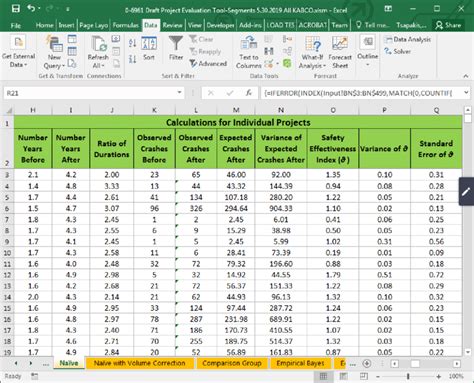Open the Empirical Bayes sheet tab

tap(300, 363)
